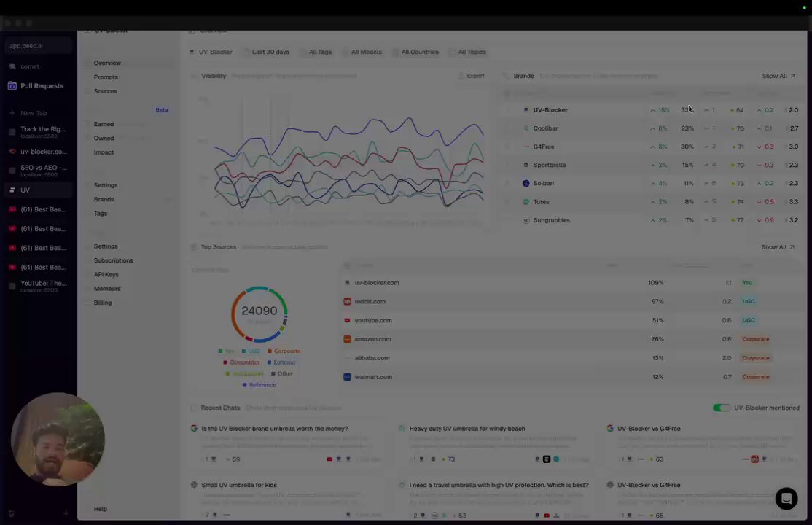Open the YouTube: The... browser tab
Screen dimensions: 812x525
pyautogui.click(x=39, y=286)
